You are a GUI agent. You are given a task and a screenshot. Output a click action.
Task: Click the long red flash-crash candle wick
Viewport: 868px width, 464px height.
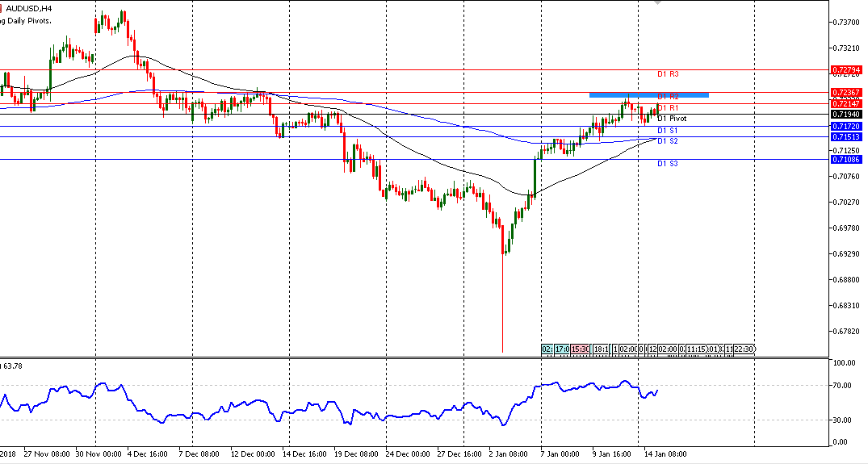[x=503, y=307]
